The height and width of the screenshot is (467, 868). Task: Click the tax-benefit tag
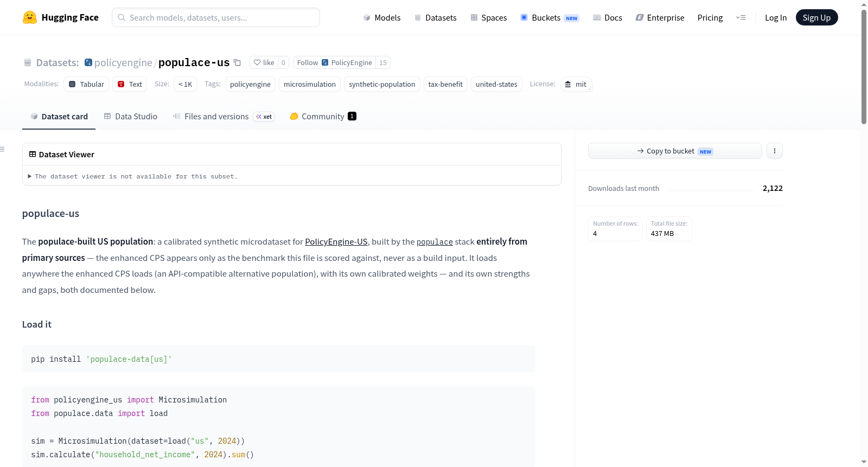point(445,84)
